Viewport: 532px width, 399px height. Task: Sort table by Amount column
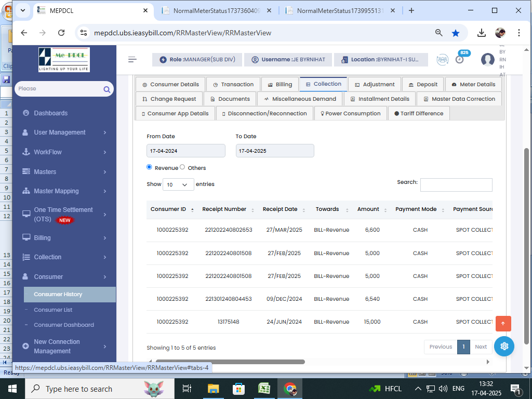pos(372,209)
